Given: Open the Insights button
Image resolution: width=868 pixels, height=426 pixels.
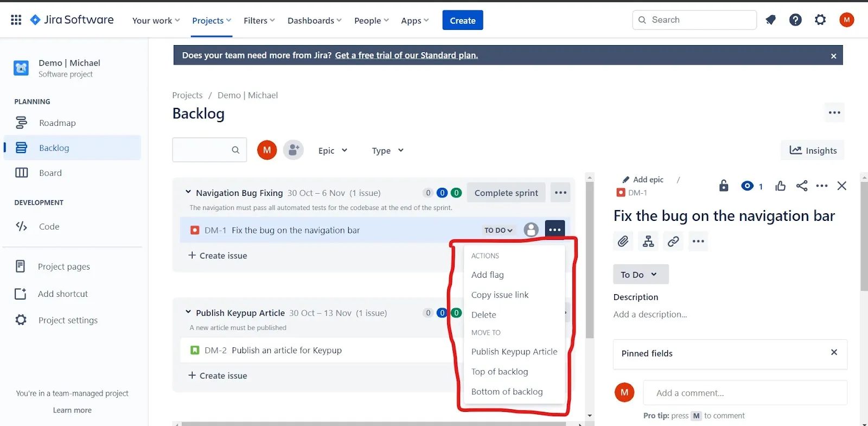Looking at the screenshot, I should (813, 150).
